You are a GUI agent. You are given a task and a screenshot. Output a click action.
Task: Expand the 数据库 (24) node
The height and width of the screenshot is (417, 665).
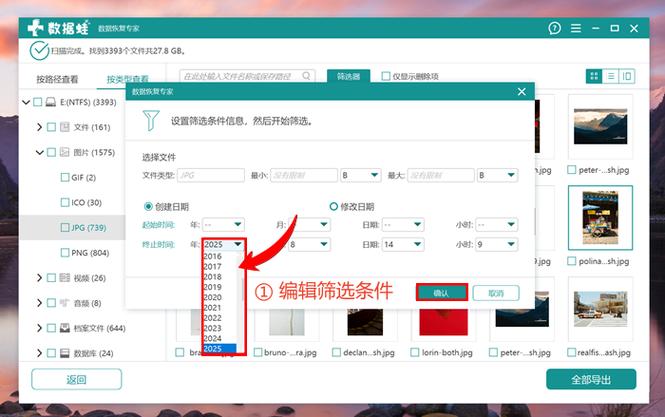click(x=39, y=353)
